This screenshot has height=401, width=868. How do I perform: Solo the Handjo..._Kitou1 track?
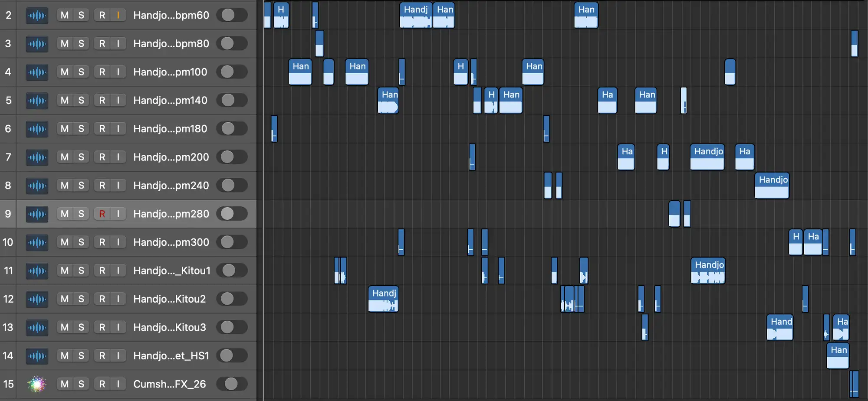(81, 271)
